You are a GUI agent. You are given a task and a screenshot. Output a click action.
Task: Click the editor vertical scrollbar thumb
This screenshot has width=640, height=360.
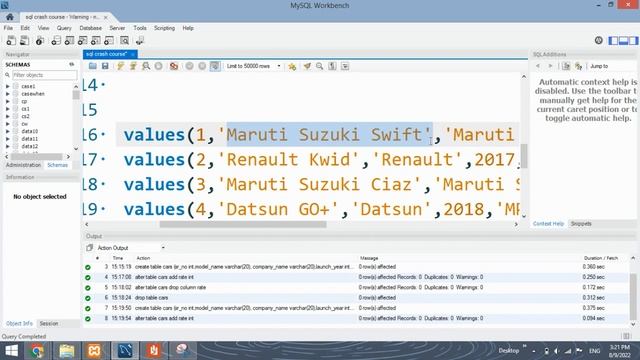coord(524,156)
